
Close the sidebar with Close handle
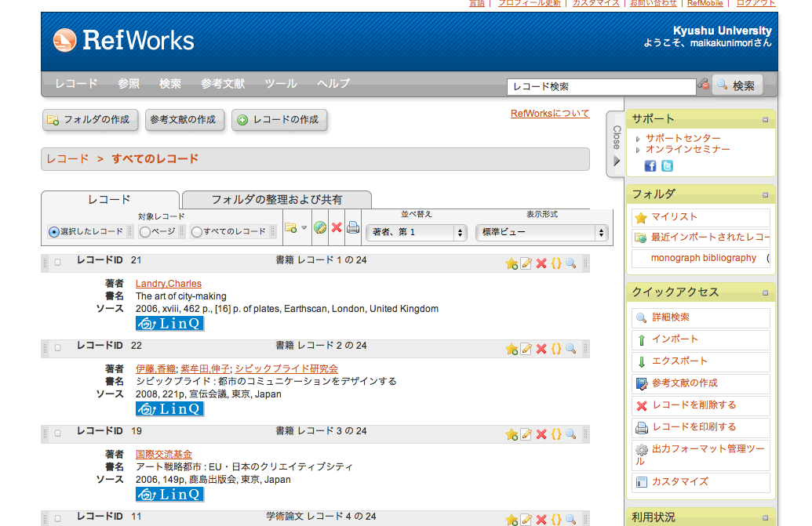616,145
